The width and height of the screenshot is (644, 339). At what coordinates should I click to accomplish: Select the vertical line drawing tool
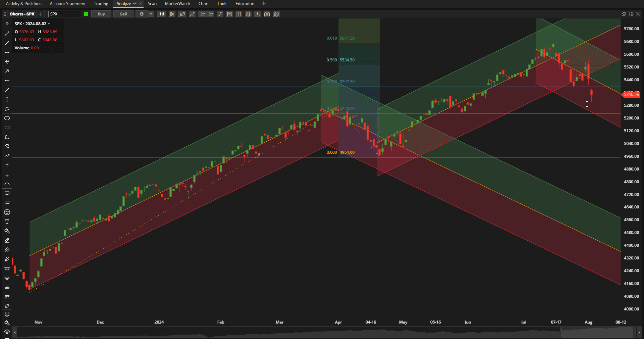[x=7, y=99]
